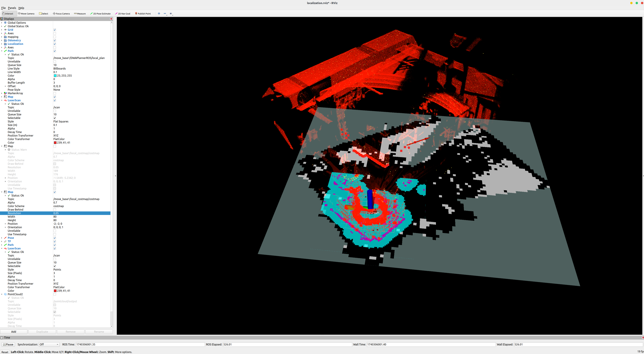Click the Measure ruler tool
Screen dimensions: 644x354
(x=80, y=13)
